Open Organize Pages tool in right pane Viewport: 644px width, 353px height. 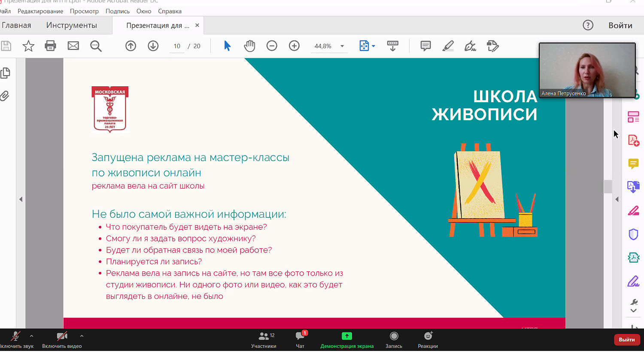coord(633,117)
